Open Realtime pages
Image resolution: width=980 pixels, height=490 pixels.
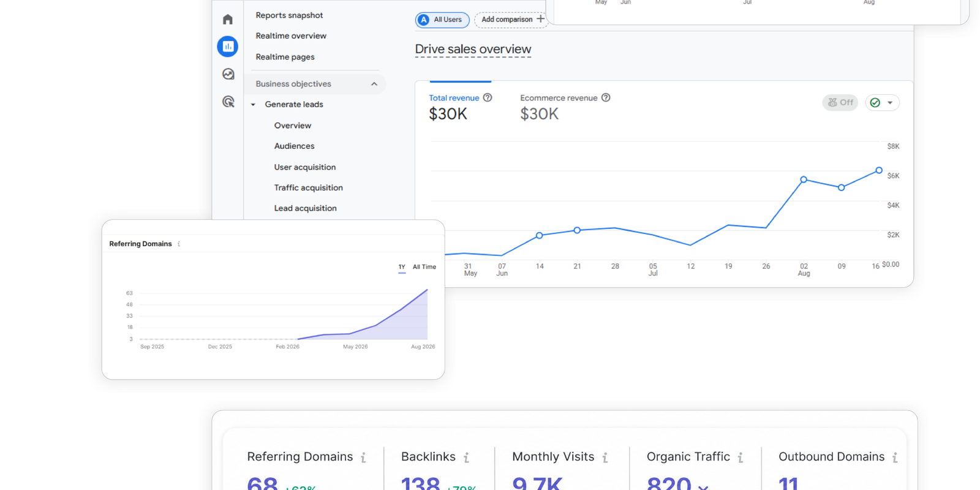pyautogui.click(x=285, y=57)
